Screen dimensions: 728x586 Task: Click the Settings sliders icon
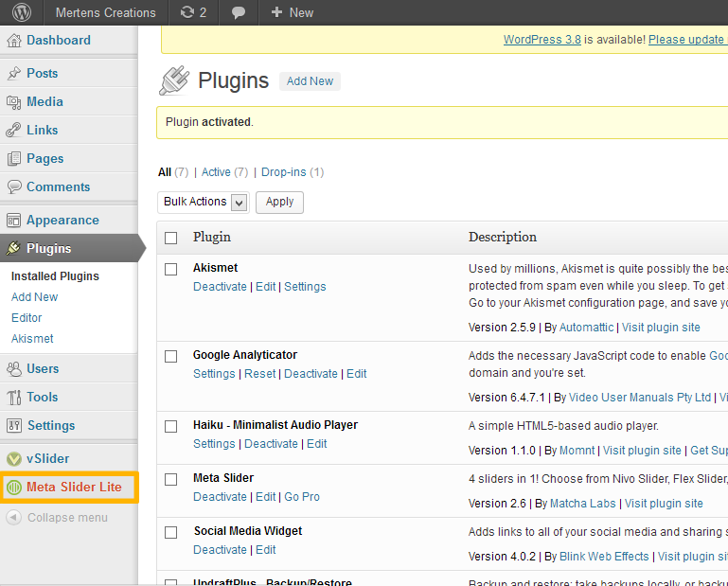click(14, 425)
